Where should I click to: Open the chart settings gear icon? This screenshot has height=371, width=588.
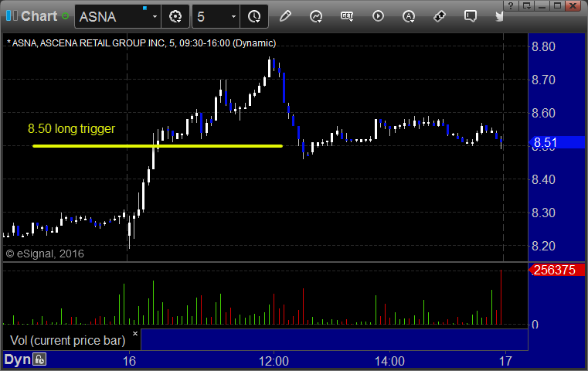click(x=175, y=16)
